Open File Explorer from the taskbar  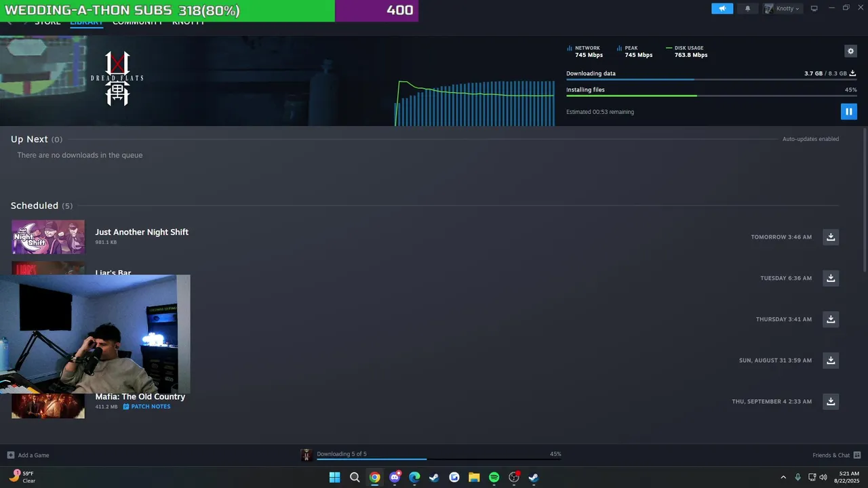[474, 477]
